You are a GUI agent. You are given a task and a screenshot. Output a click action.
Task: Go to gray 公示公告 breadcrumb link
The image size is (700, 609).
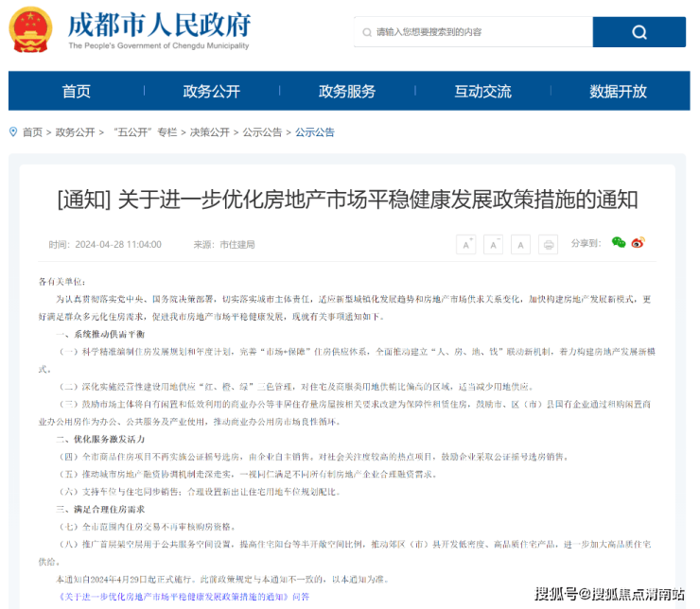(263, 132)
